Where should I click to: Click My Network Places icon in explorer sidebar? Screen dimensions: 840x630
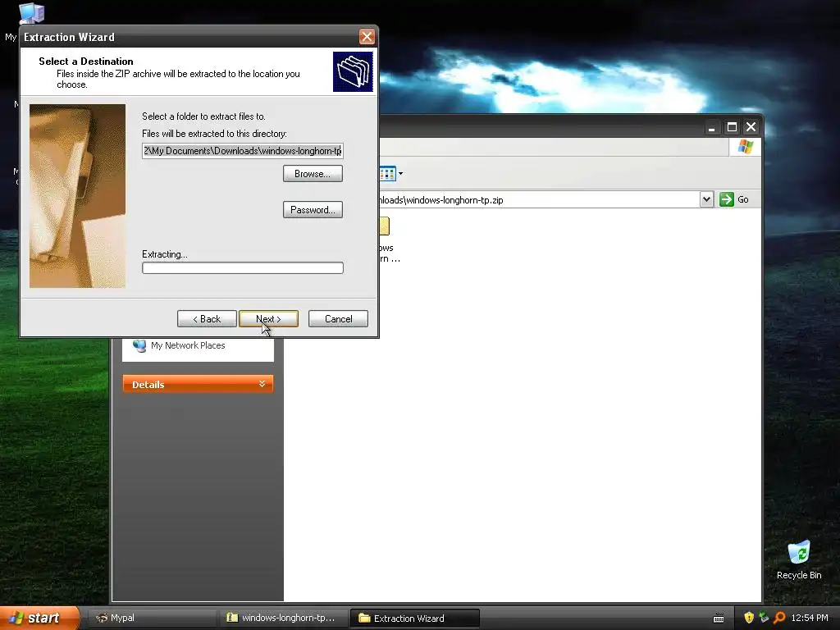[x=139, y=345]
